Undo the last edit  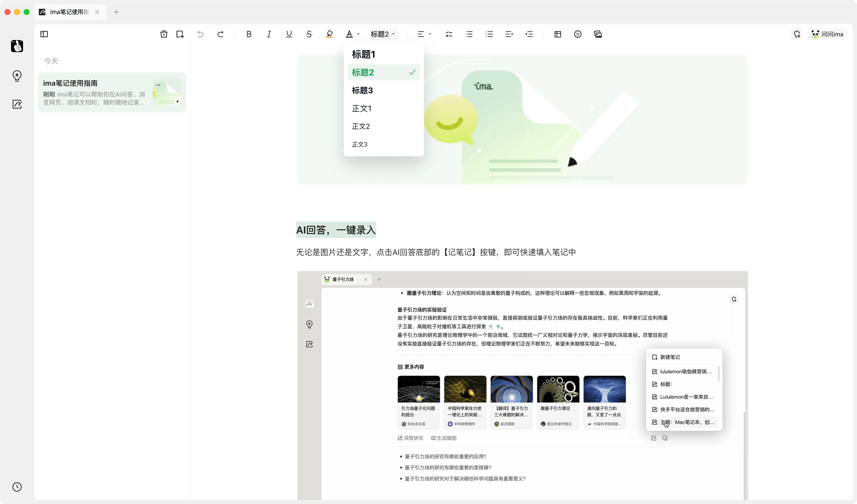(x=200, y=34)
